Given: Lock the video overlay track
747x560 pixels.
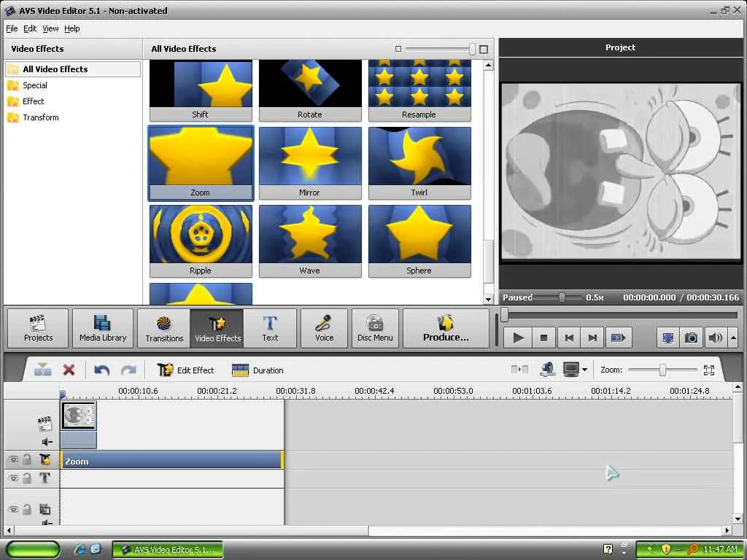Looking at the screenshot, I should [x=27, y=510].
